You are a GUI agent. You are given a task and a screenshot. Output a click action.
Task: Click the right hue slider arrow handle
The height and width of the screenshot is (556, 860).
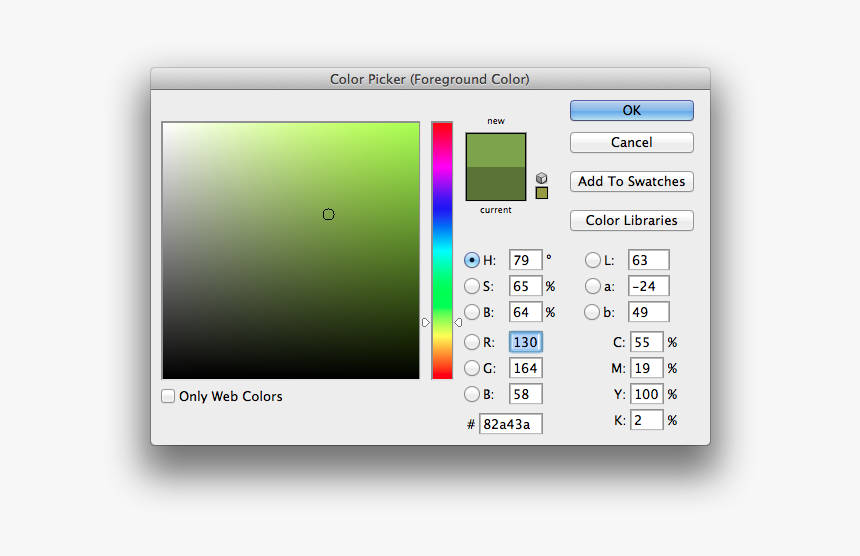click(458, 322)
